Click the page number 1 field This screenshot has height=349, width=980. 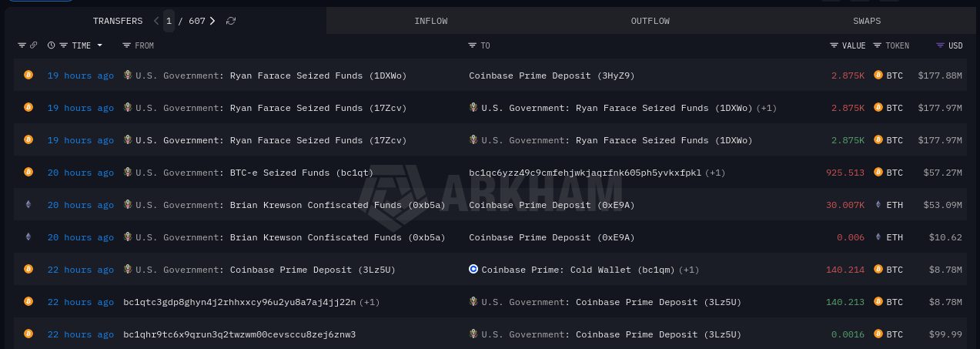tap(169, 21)
